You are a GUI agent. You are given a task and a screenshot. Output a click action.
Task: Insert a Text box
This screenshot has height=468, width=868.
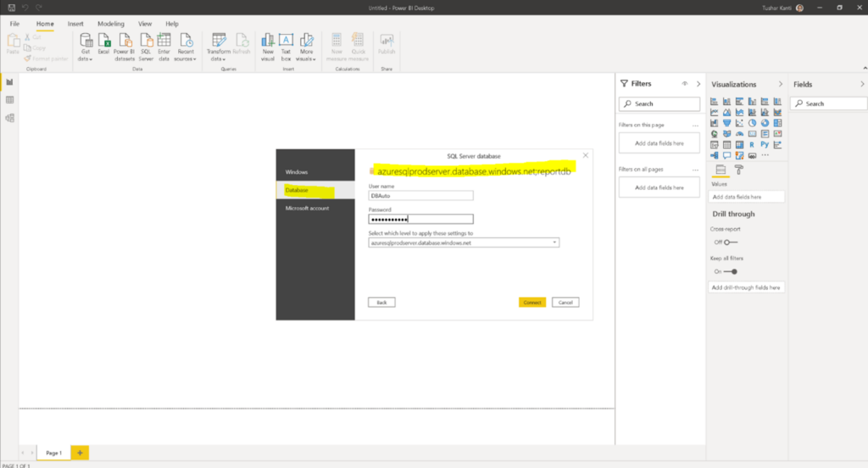[286, 47]
